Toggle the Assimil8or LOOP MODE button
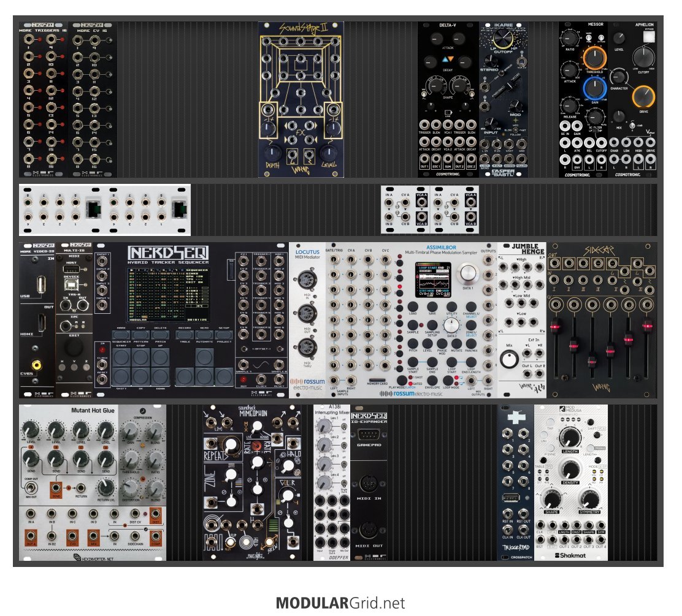 point(448,381)
